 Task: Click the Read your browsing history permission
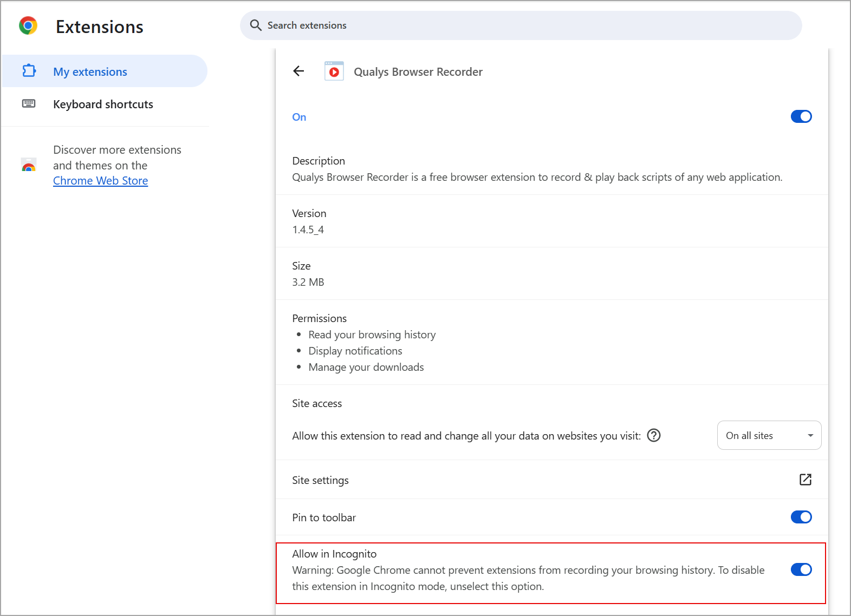point(372,335)
